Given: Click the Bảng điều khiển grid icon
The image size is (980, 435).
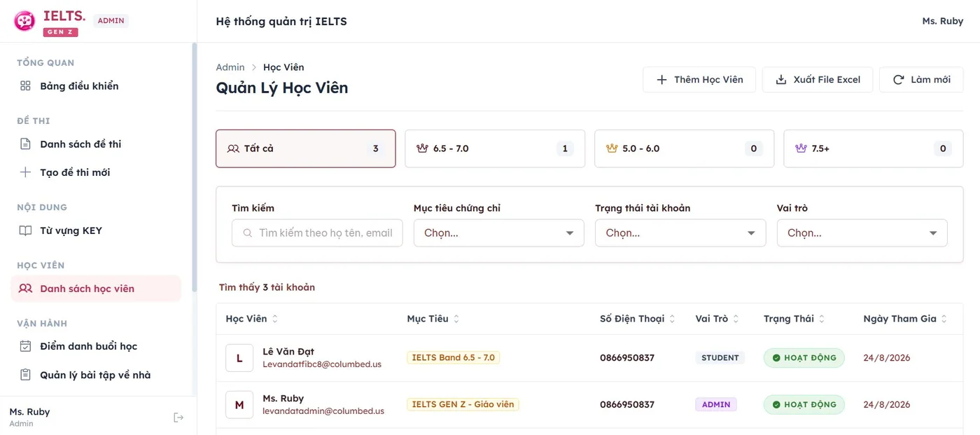Looking at the screenshot, I should coord(25,86).
